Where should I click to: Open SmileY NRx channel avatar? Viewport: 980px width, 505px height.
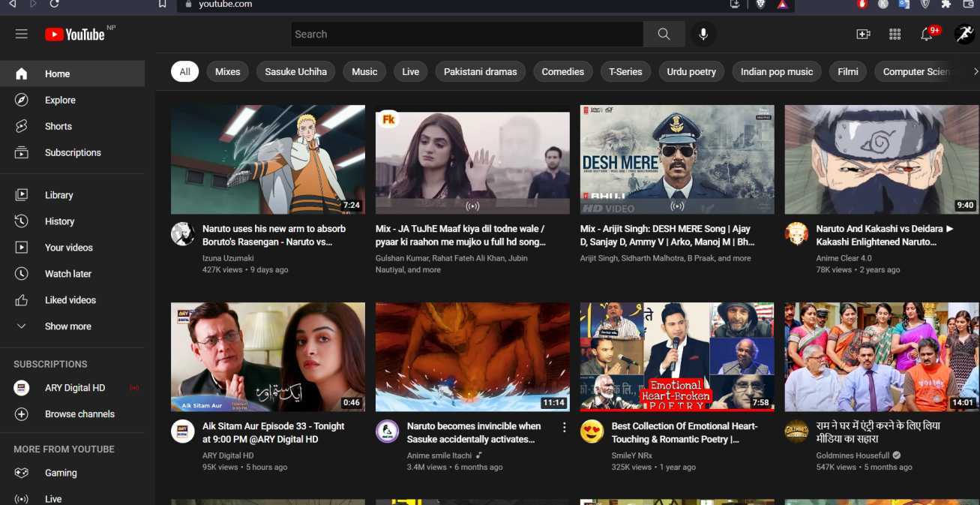pos(592,431)
